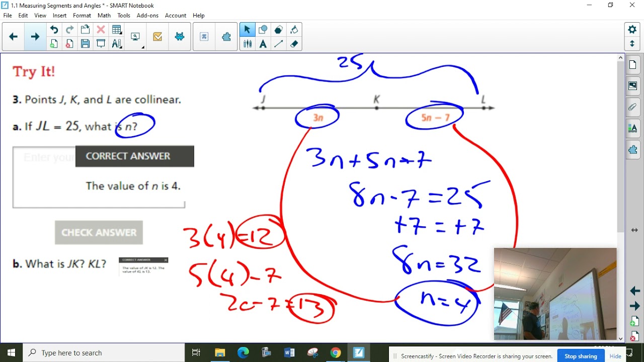
Task: Show the screen shade
Action: coord(101,44)
